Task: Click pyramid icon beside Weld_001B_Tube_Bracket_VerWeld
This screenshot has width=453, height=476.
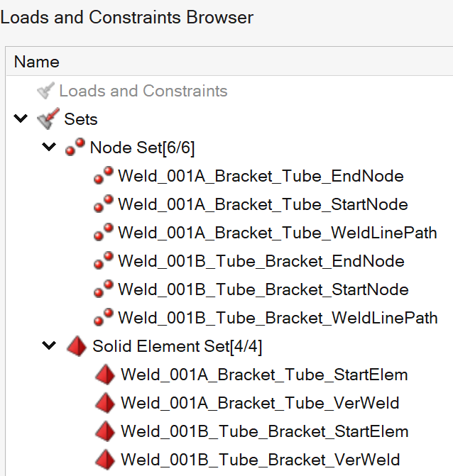Action: [x=105, y=460]
